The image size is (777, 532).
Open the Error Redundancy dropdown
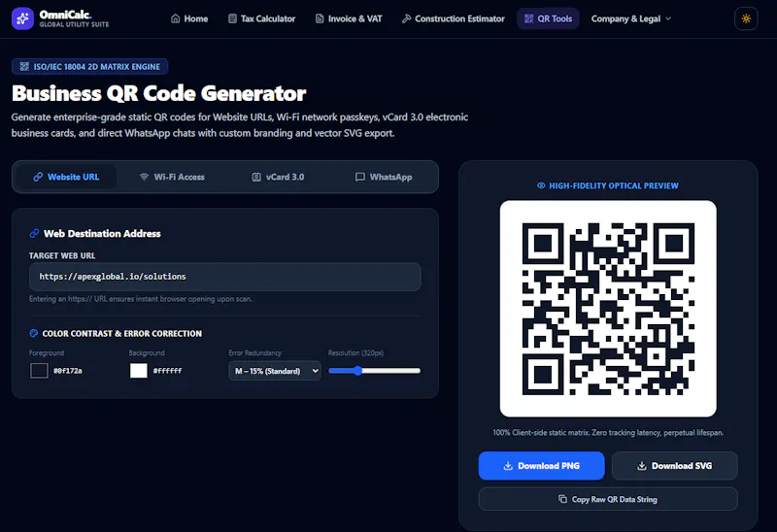click(275, 371)
